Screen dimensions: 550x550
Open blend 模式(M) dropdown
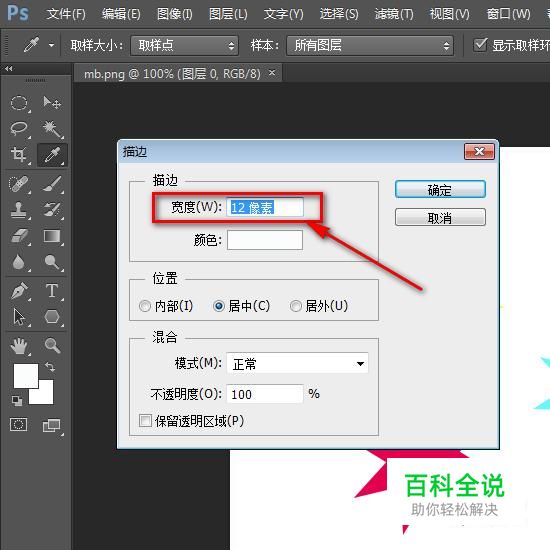click(x=297, y=363)
